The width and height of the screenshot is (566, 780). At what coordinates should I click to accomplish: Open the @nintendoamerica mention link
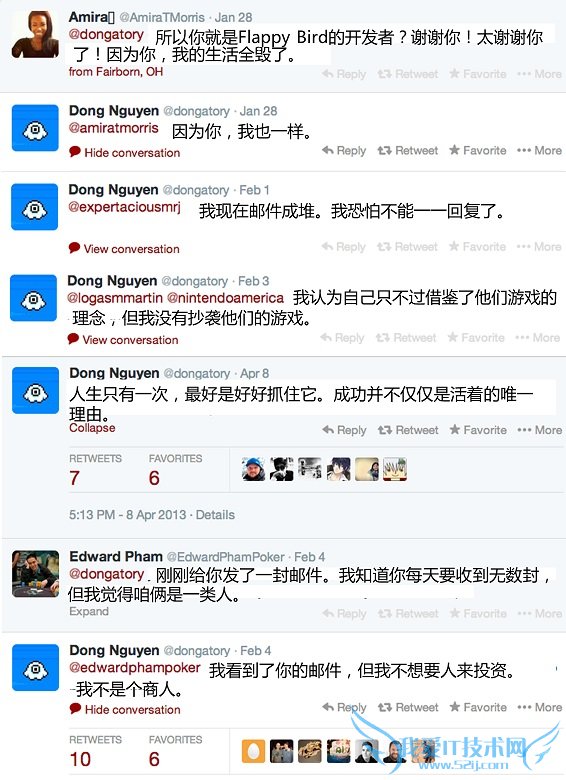pos(225,298)
